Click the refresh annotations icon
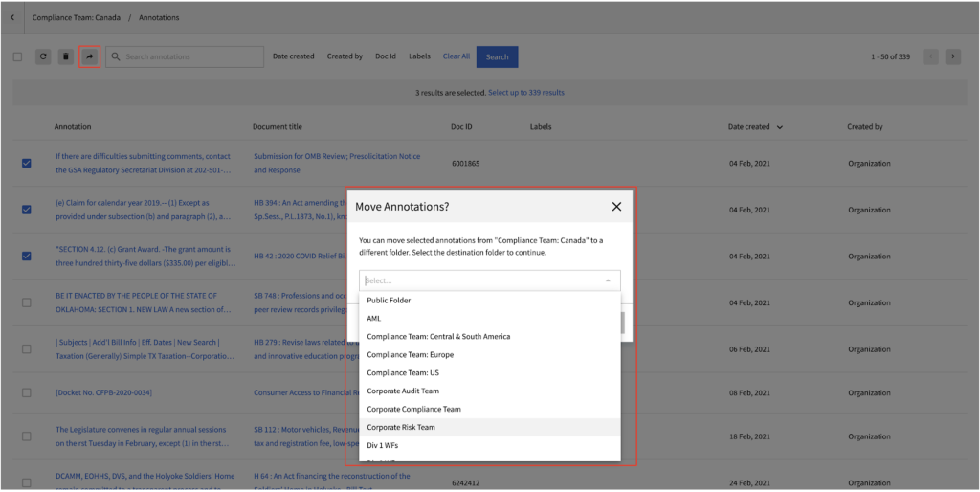 click(43, 56)
